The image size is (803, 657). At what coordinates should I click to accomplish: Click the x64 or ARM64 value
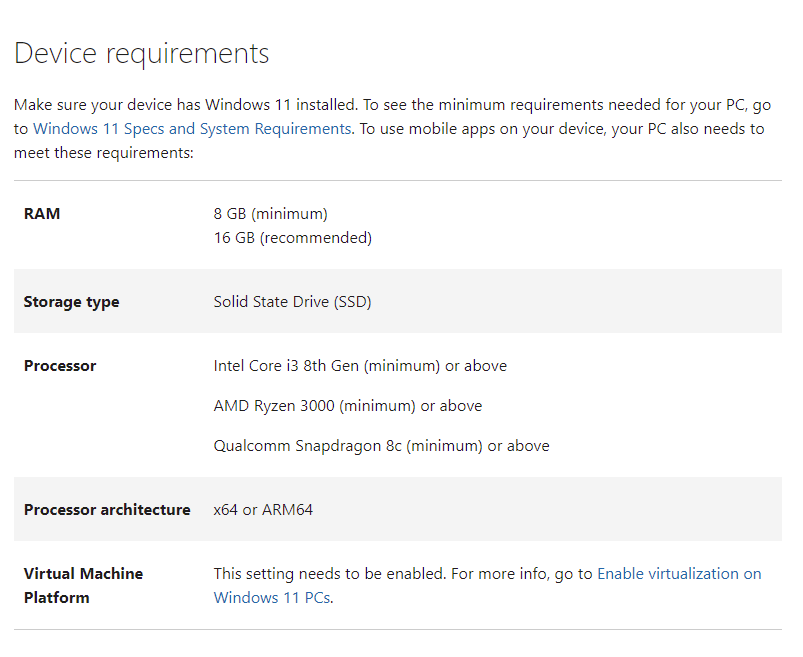click(263, 510)
